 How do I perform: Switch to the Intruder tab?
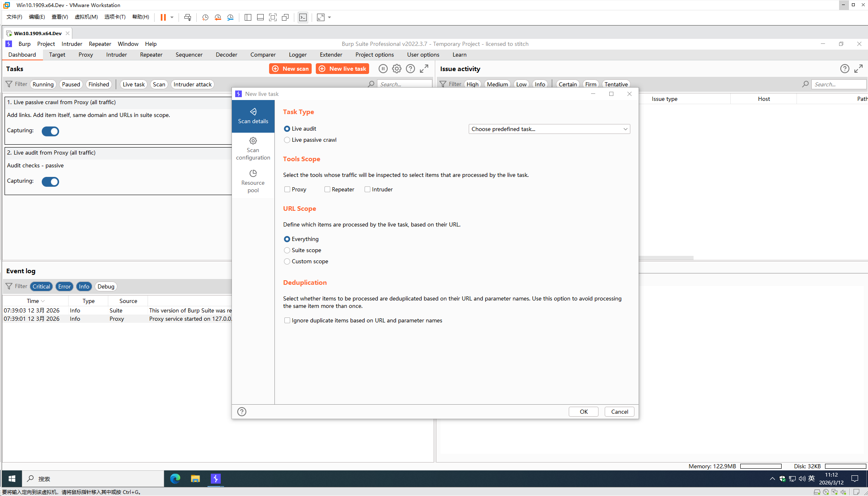[116, 55]
